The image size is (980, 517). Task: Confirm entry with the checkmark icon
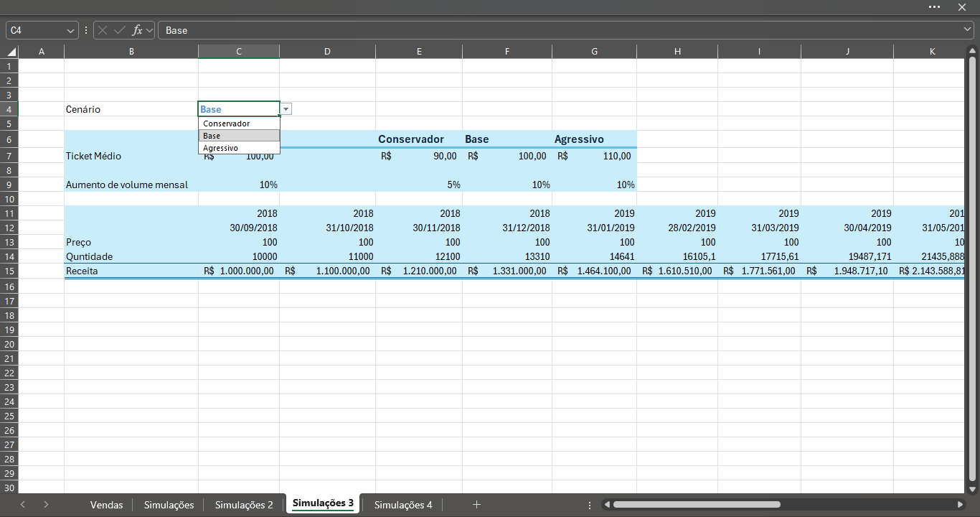click(120, 30)
